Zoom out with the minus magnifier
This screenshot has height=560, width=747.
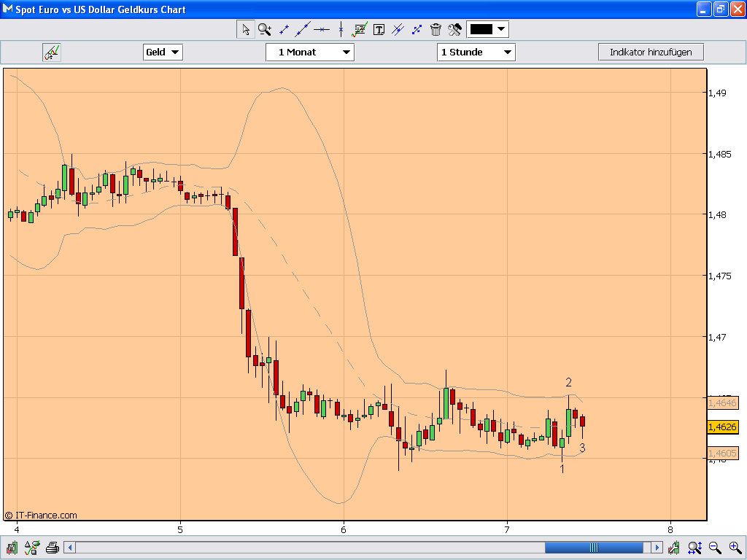[x=715, y=548]
